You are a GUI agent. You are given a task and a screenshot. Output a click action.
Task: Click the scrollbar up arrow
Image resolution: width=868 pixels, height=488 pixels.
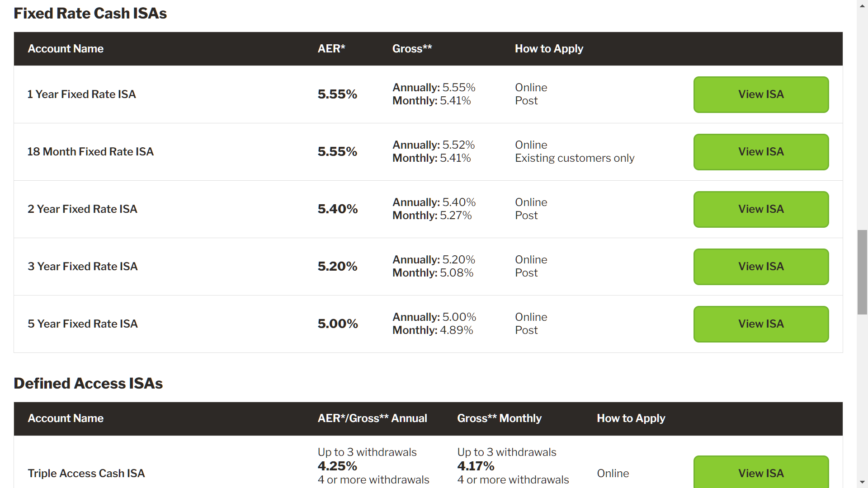coord(862,4)
